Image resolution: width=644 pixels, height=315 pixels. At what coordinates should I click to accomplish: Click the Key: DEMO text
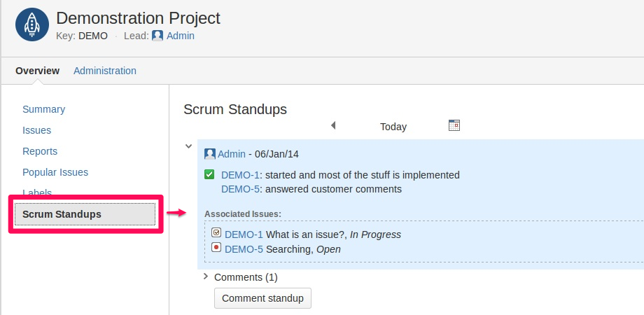82,36
